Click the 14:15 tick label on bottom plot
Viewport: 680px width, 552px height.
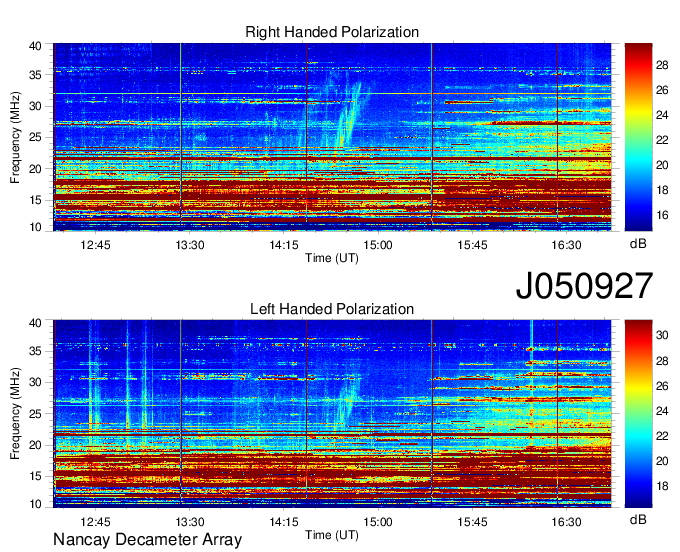pos(284,522)
